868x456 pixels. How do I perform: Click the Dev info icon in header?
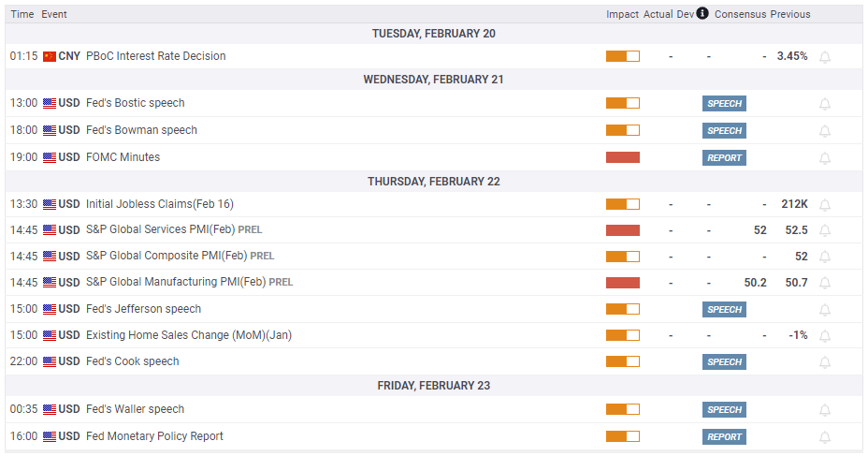click(x=702, y=14)
